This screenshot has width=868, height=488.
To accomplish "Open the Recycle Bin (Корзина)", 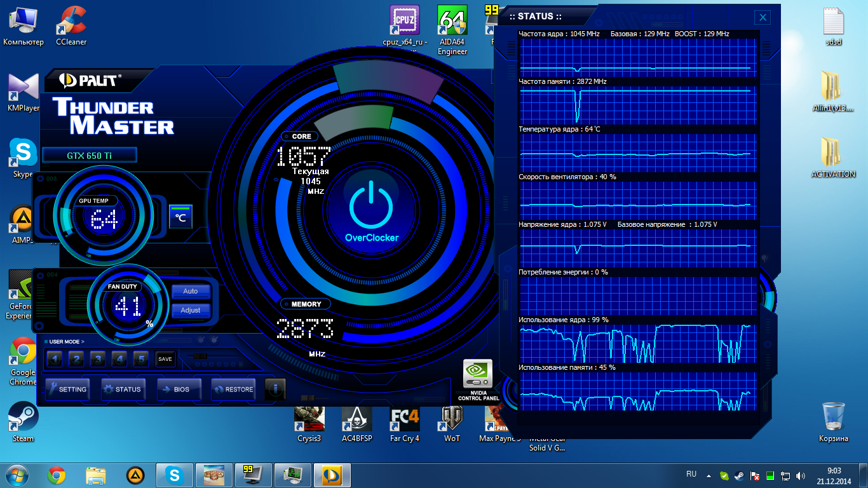I will click(x=833, y=423).
